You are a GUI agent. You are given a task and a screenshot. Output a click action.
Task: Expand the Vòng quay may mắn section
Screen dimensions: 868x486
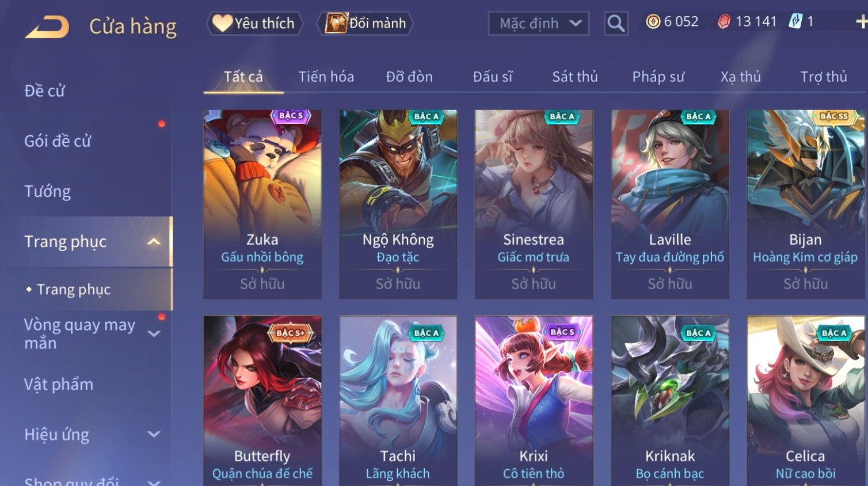[x=154, y=333]
